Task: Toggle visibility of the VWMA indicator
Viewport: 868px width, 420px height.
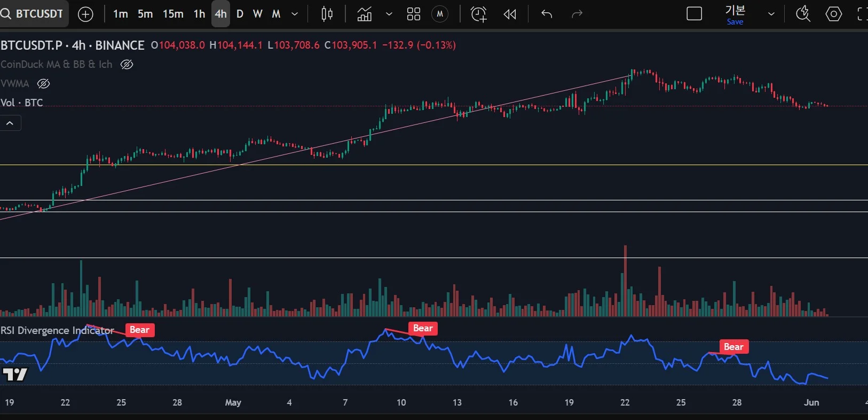Action: coord(44,84)
